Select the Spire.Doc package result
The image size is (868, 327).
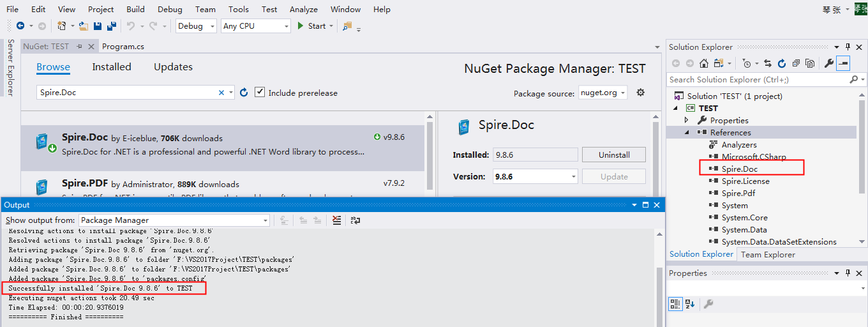click(223, 148)
